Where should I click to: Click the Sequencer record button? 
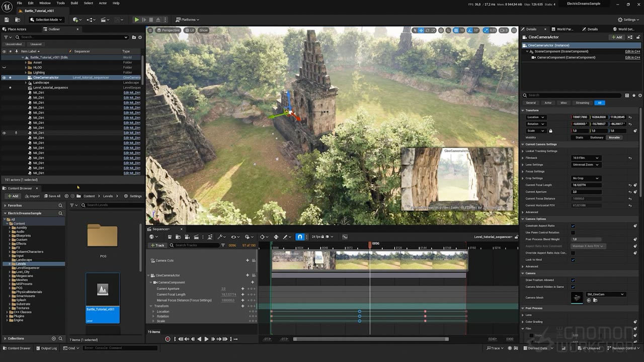168,339
